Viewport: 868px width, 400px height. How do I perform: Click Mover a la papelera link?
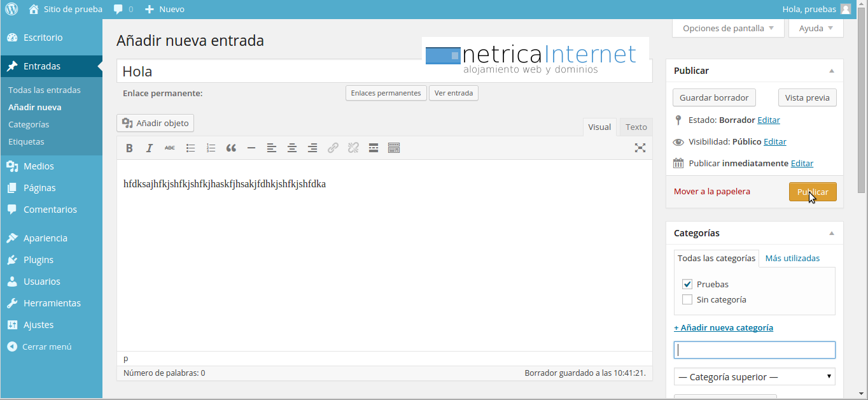pyautogui.click(x=712, y=191)
